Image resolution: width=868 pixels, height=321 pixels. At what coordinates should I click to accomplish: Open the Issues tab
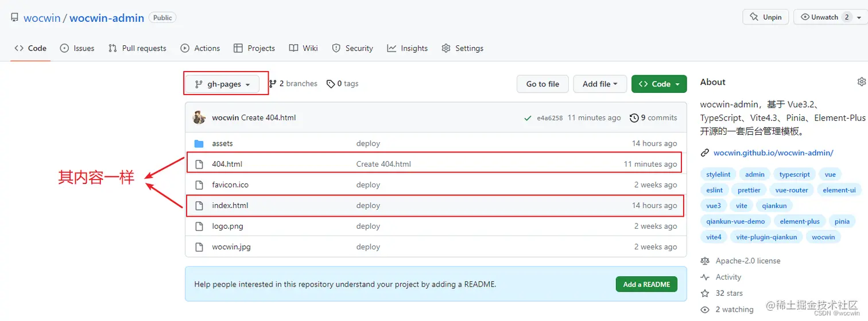(x=77, y=48)
